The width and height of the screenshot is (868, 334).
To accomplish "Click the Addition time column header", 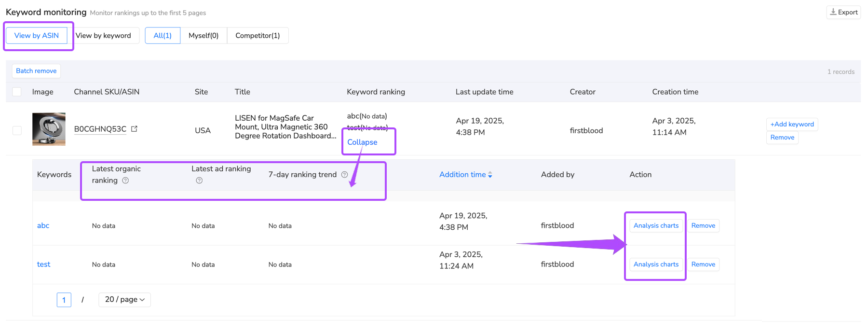I will [x=462, y=175].
